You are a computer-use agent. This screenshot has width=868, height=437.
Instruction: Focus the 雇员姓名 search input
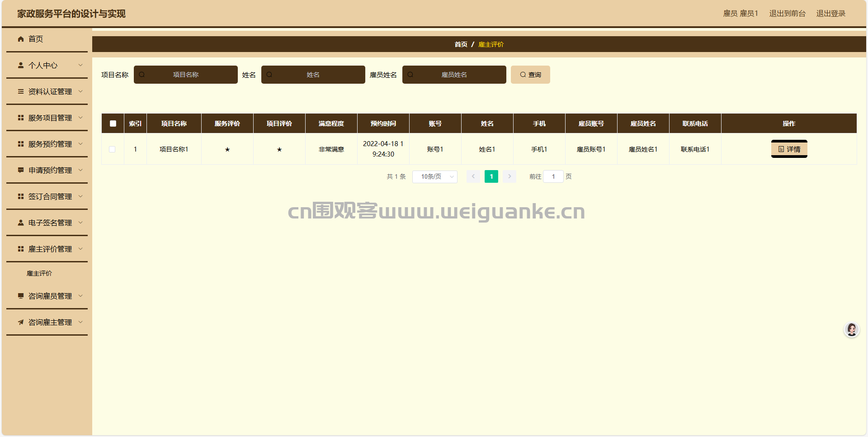coord(454,75)
